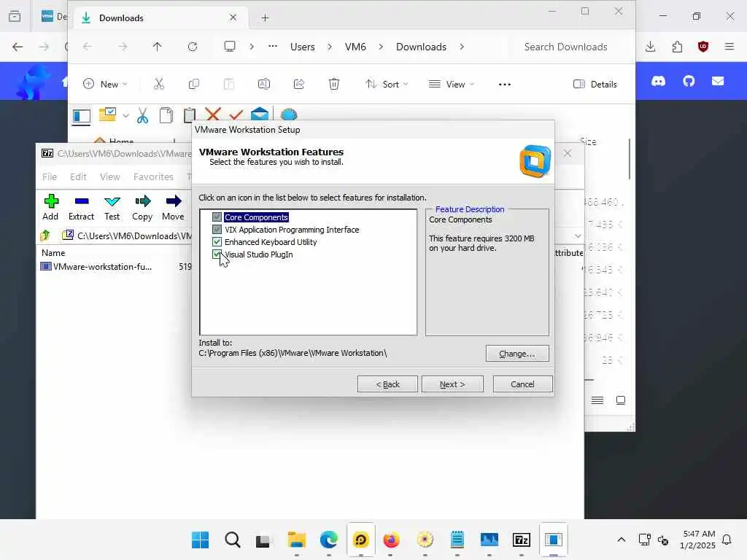The image size is (747, 560).
Task: Click the Delete trash icon in Explorer
Action: 334,85
